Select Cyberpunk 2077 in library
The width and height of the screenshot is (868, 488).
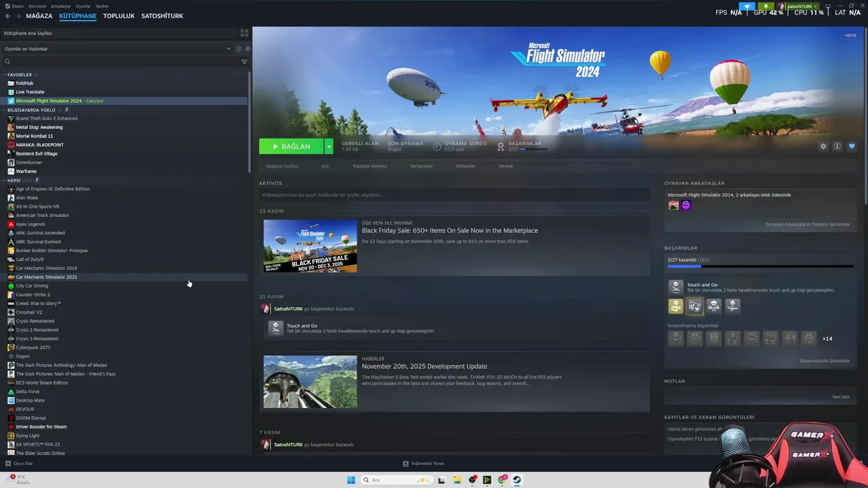pyautogui.click(x=33, y=348)
